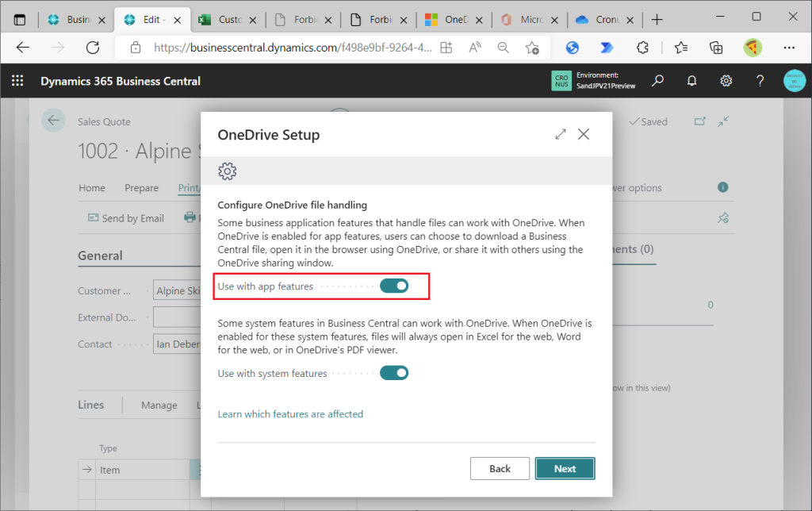Viewport: 812px width, 511px height.
Task: Refresh the browser page
Action: click(x=93, y=48)
